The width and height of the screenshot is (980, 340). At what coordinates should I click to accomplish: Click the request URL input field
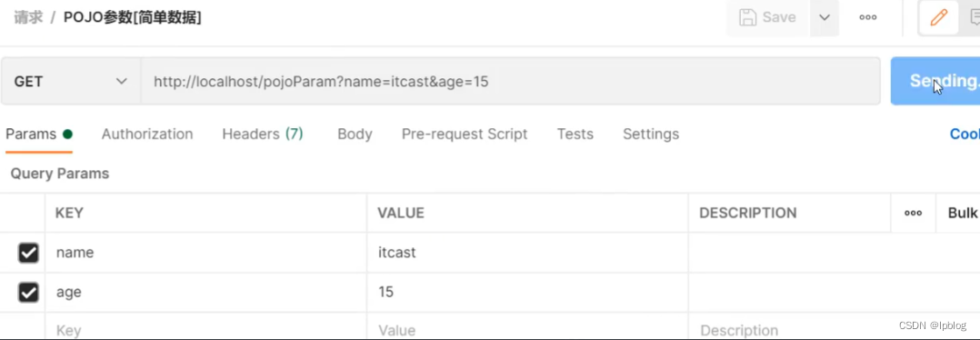coord(511,81)
